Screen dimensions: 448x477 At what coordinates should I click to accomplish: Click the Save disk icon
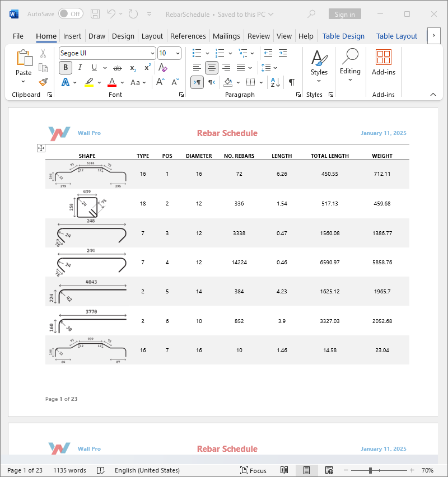click(95, 14)
